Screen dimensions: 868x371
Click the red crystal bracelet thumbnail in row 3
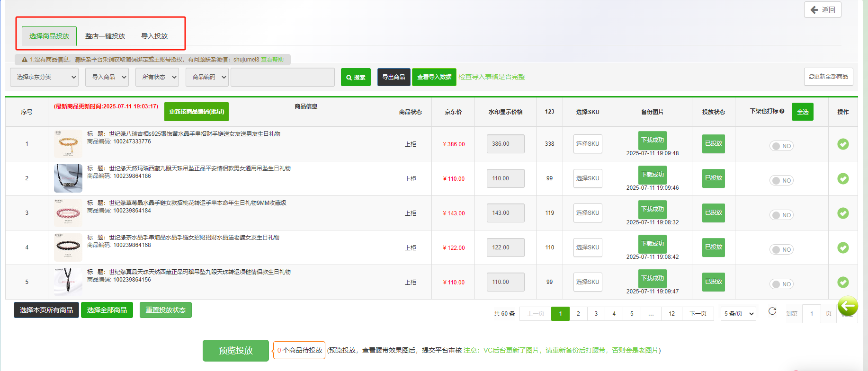pyautogui.click(x=68, y=213)
